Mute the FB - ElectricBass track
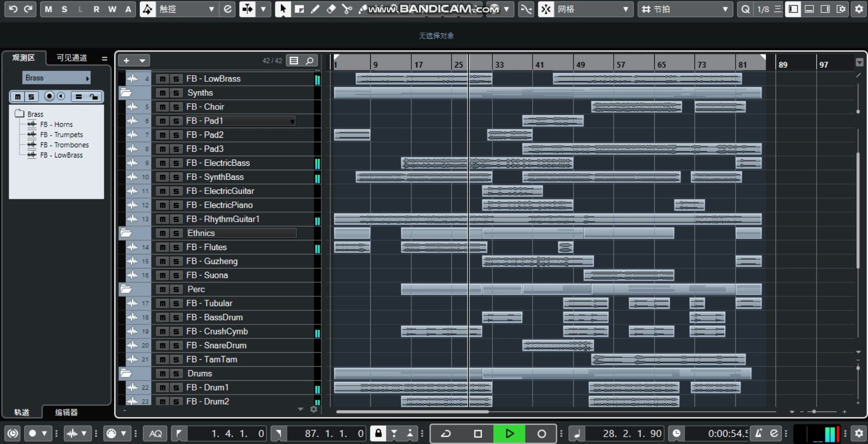The height and width of the screenshot is (444, 868). pyautogui.click(x=163, y=163)
